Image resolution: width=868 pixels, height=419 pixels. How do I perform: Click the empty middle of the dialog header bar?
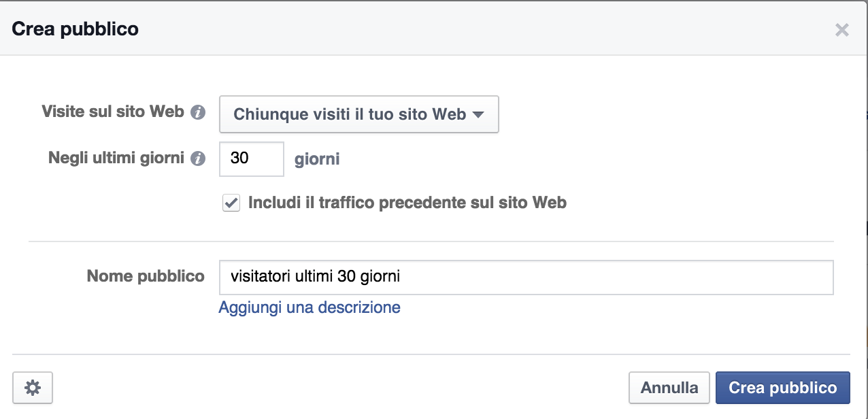[476, 29]
